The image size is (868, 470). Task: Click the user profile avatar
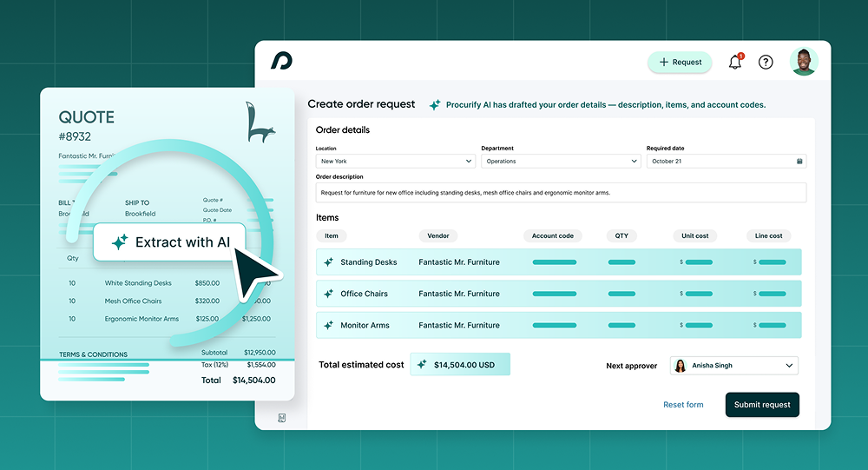(803, 62)
